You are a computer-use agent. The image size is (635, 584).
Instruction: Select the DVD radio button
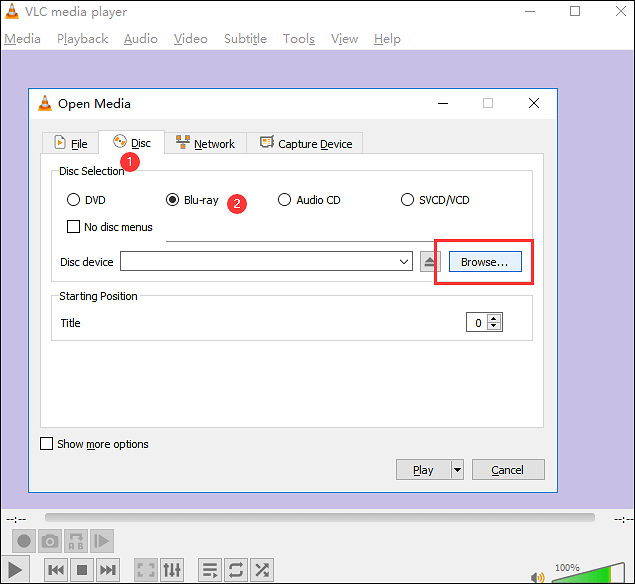tap(73, 200)
